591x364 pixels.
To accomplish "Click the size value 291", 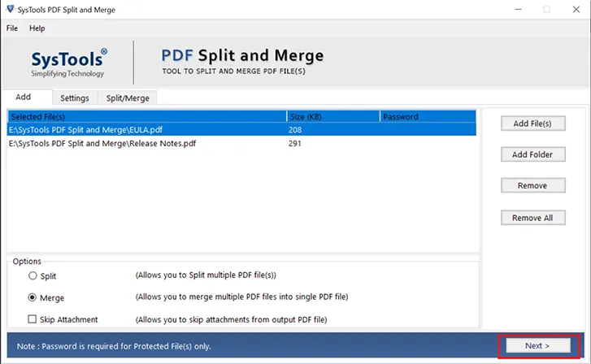I will click(295, 144).
